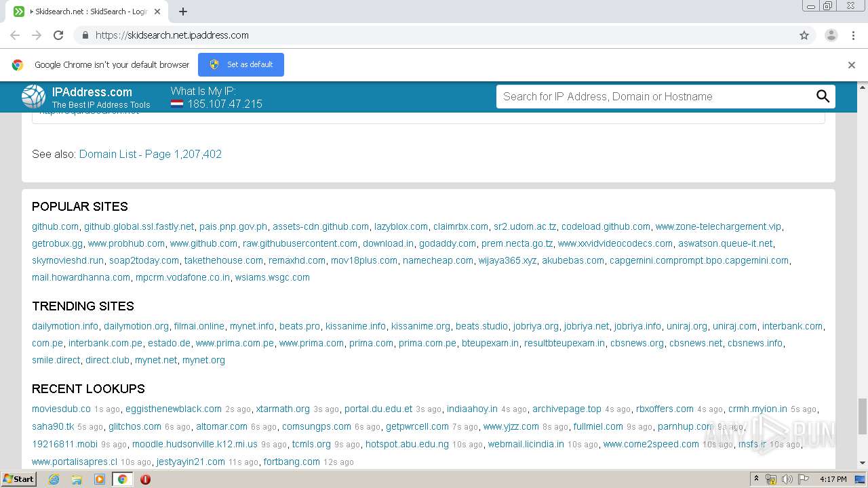This screenshot has width=868, height=488.
Task: Dismiss the default browser notification bar
Action: point(852,65)
